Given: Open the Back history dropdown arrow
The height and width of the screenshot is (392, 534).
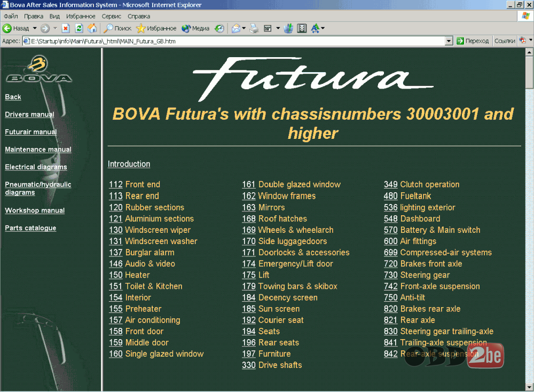Looking at the screenshot, I should point(35,28).
